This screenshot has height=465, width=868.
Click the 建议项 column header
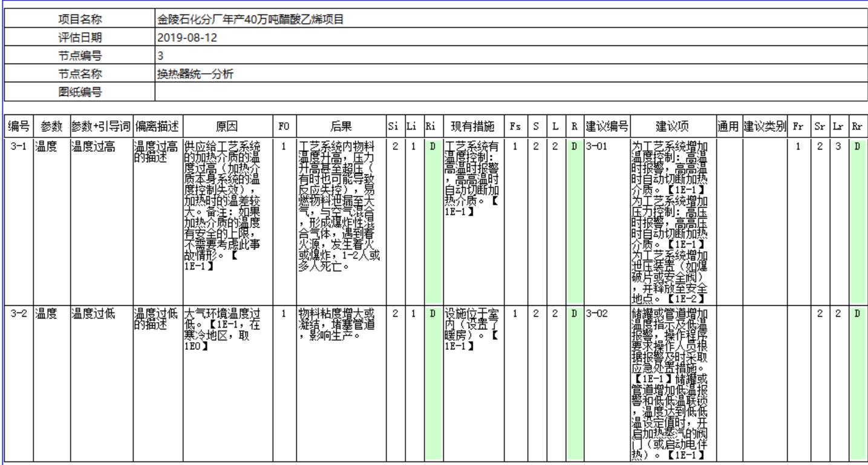point(673,127)
